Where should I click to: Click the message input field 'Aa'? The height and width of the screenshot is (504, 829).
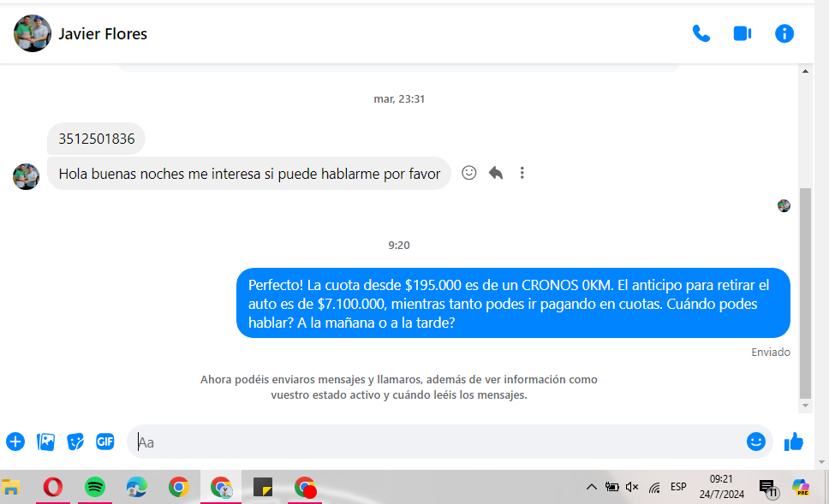pyautogui.click(x=428, y=442)
